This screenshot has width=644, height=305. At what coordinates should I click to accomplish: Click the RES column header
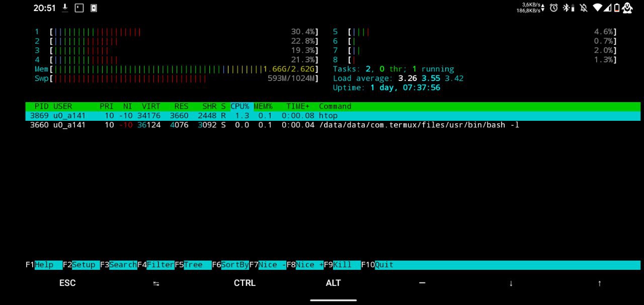point(181,106)
